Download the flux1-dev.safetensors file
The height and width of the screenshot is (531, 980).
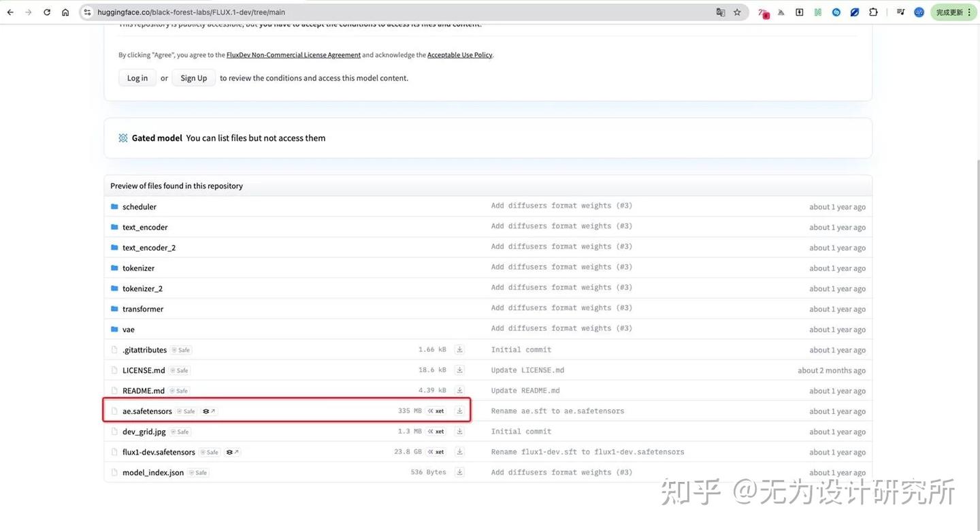click(x=459, y=452)
